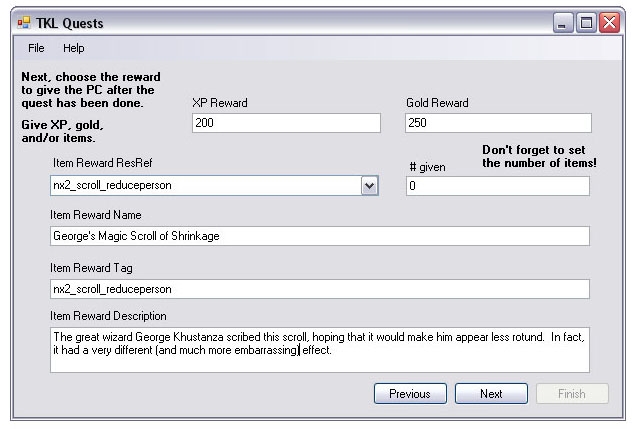This screenshot has width=632, height=429.
Task: Click the Gold Reward input field
Action: click(497, 123)
